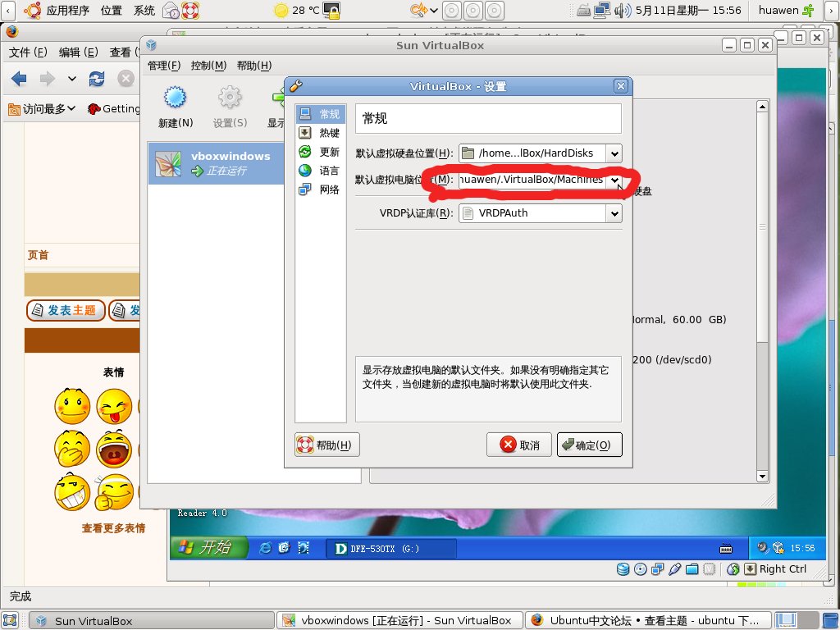The image size is (840, 630).
Task: Open the 网络 network settings category
Action: tap(321, 189)
